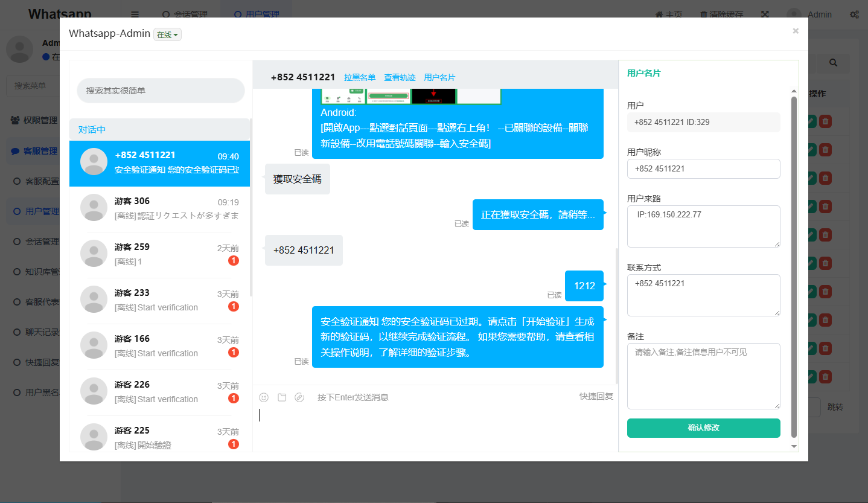
Task: Click the 联系方式 textarea
Action: click(704, 295)
